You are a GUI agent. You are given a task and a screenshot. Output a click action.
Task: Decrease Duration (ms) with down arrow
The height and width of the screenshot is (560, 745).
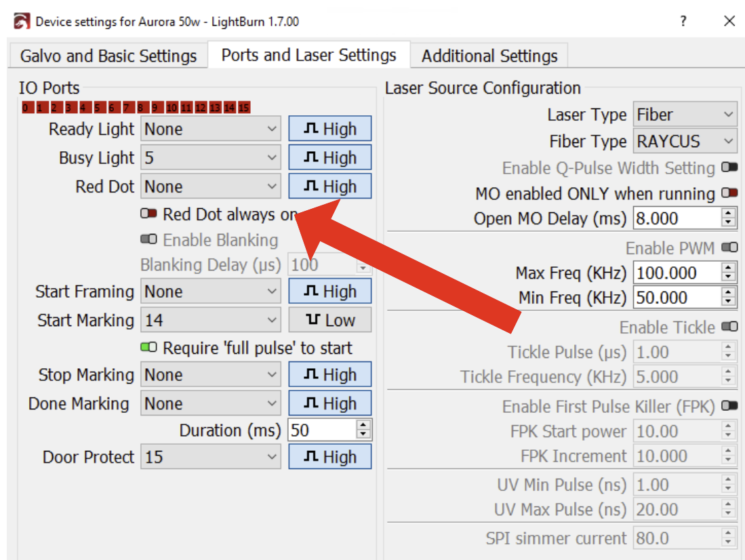click(363, 435)
